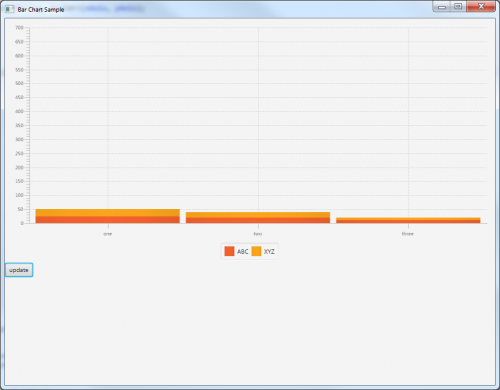Click the 50 y-axis tick label
The width and height of the screenshot is (500, 390).
click(x=20, y=209)
